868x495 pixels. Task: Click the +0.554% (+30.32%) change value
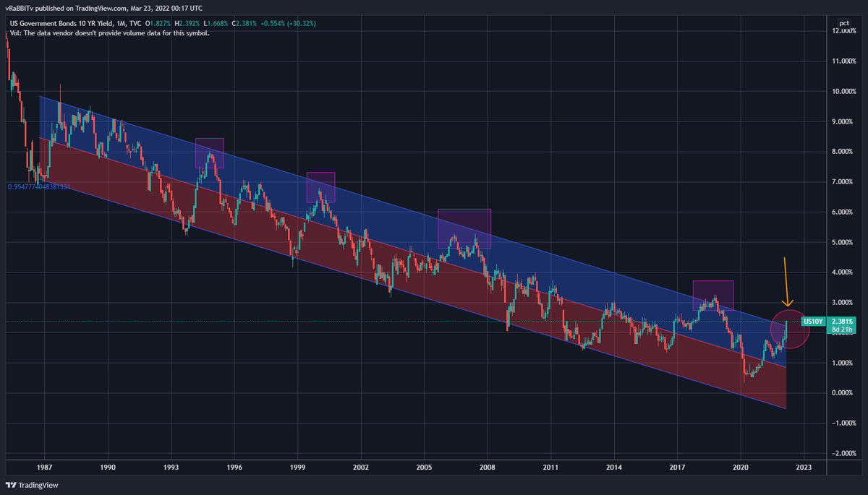click(289, 24)
